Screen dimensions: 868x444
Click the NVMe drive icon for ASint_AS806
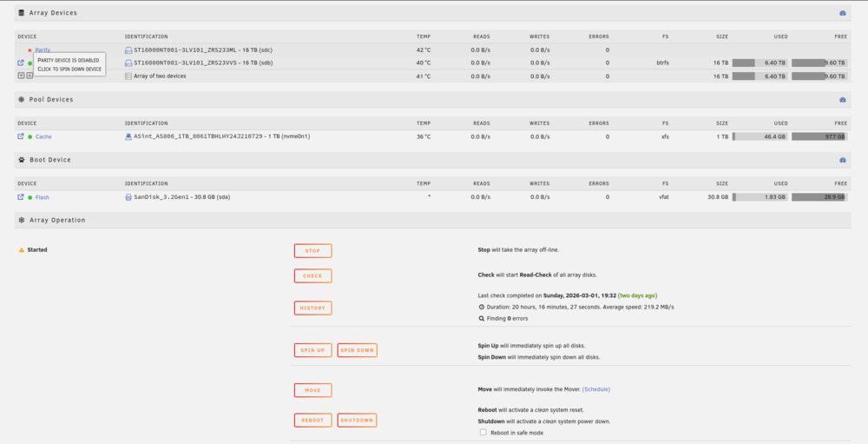tap(128, 136)
